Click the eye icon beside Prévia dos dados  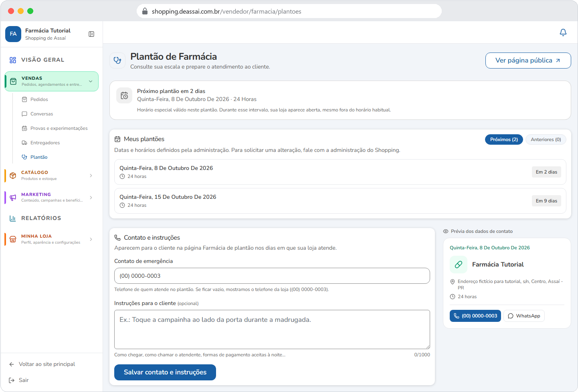click(x=445, y=231)
